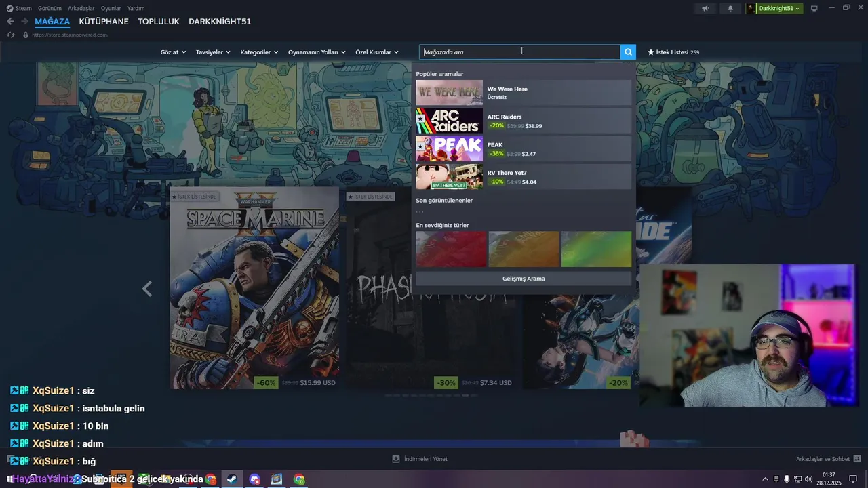Click the ARC Raiders thumbnail
This screenshot has height=488, width=868.
click(x=449, y=121)
